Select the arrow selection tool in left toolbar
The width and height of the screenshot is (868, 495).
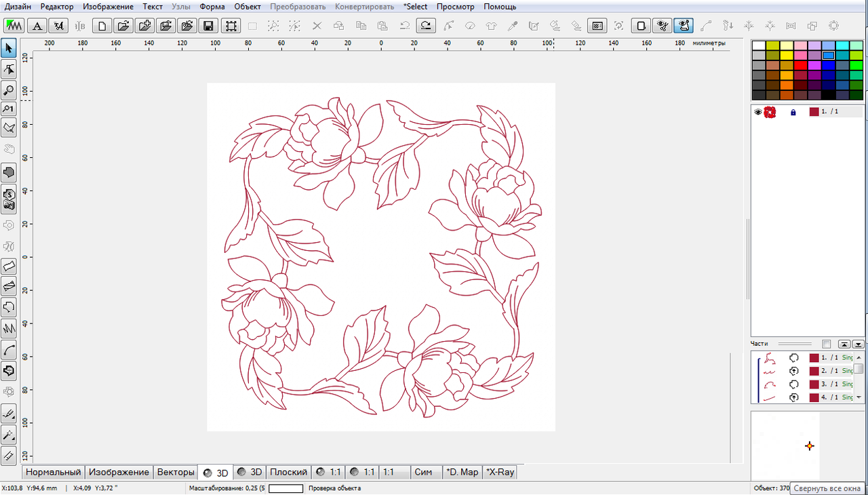point(9,48)
